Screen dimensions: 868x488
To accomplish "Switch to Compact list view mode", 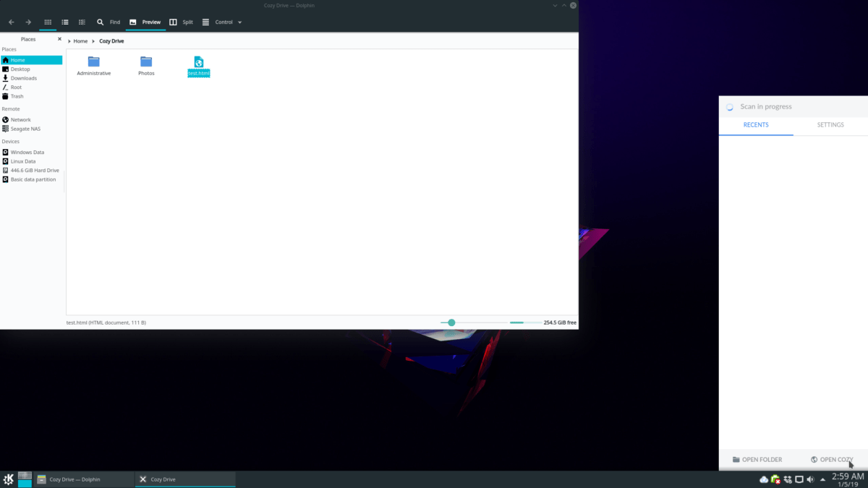I will pos(65,22).
